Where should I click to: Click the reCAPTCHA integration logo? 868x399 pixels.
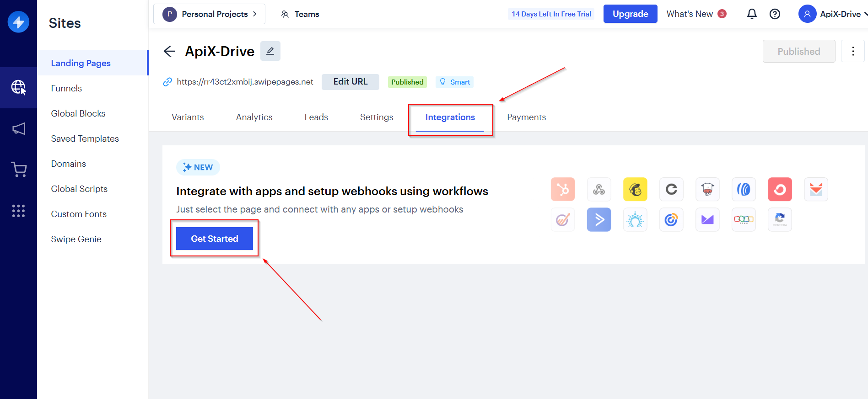coord(780,220)
